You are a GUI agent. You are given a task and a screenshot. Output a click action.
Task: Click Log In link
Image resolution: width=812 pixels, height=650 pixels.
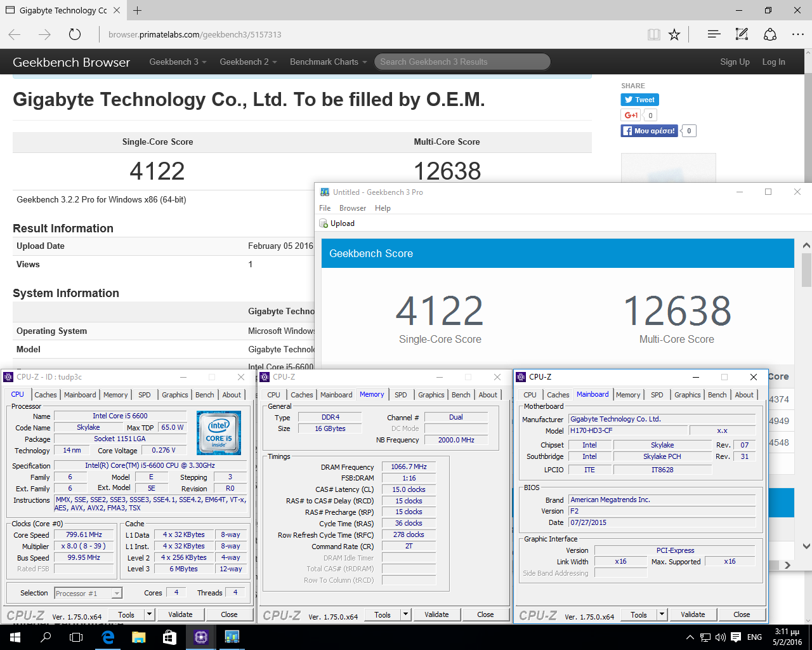[x=773, y=62]
